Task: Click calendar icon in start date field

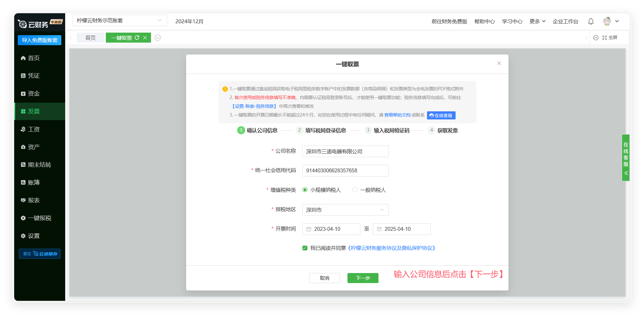Action: coord(309,229)
